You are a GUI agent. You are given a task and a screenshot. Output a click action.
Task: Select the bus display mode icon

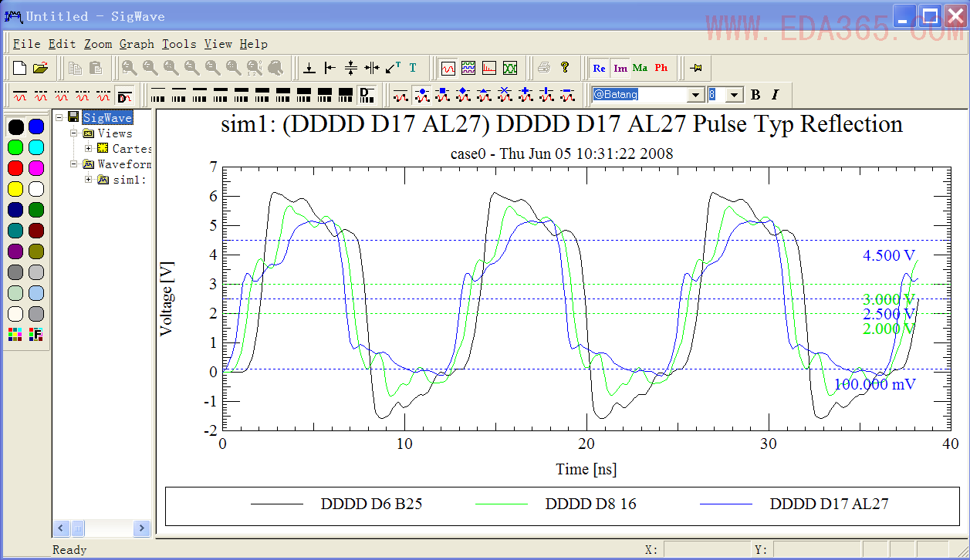click(x=468, y=68)
